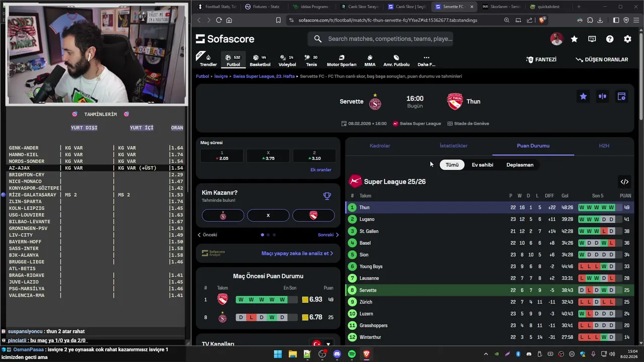Switch to the İstatistikler tab
The image size is (644, 362).
(453, 146)
